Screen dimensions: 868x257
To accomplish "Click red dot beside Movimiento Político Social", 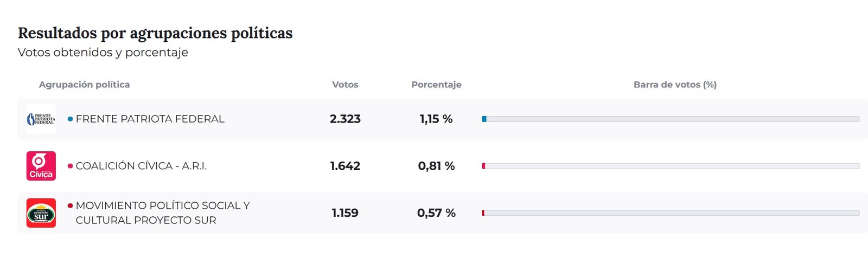I will point(71,206).
